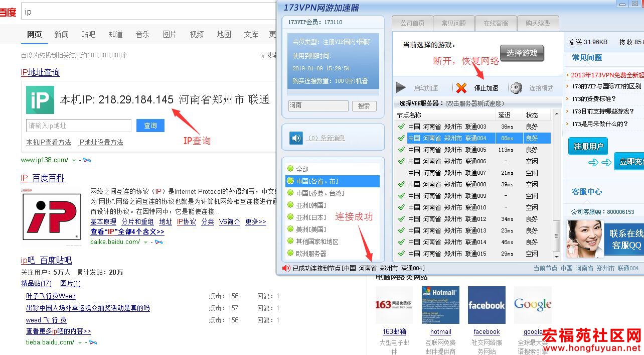
Task: Click the VPN search field containing 河南
Action: click(318, 106)
